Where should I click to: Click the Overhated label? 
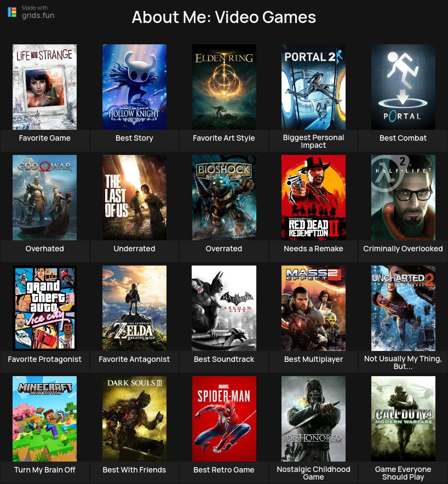(45, 249)
